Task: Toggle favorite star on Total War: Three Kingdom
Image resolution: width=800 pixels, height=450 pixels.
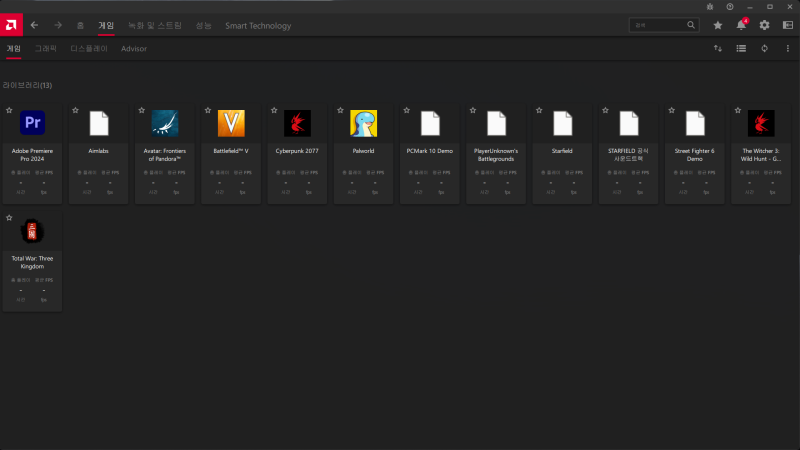Action: [x=9, y=218]
